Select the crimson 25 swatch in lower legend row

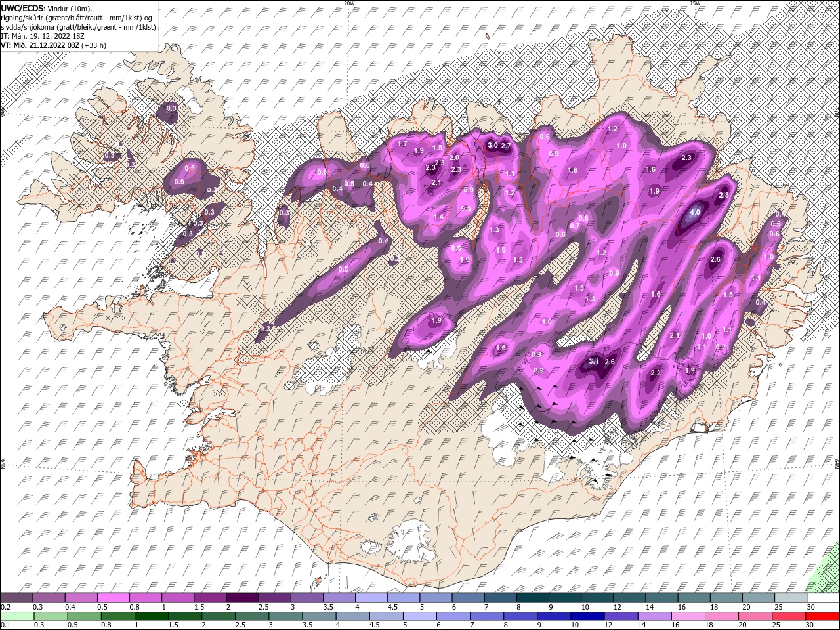(x=789, y=616)
